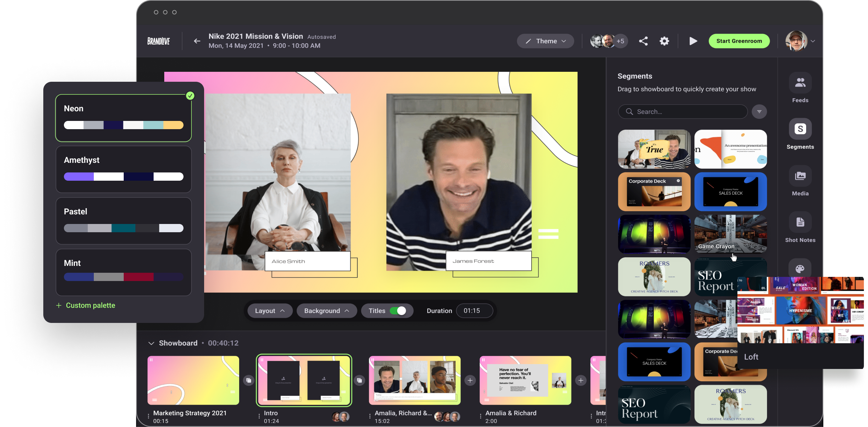Expand the Layout options
Screen dimensions: 868x427
click(269, 311)
